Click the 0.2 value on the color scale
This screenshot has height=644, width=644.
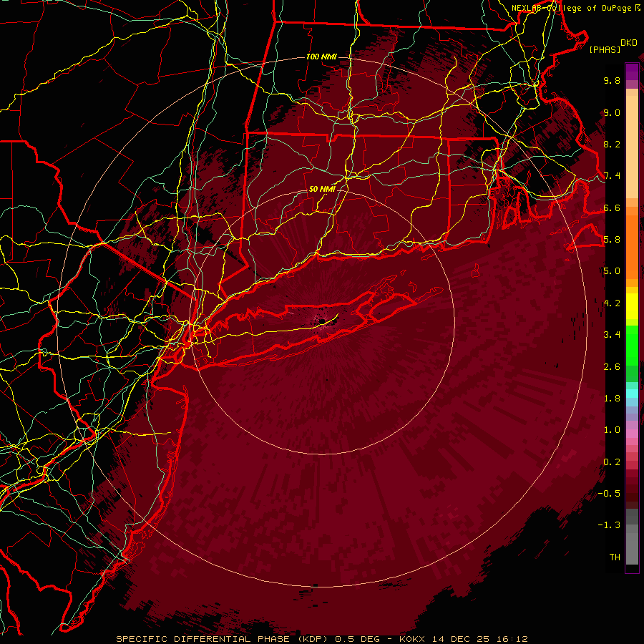tap(612, 462)
